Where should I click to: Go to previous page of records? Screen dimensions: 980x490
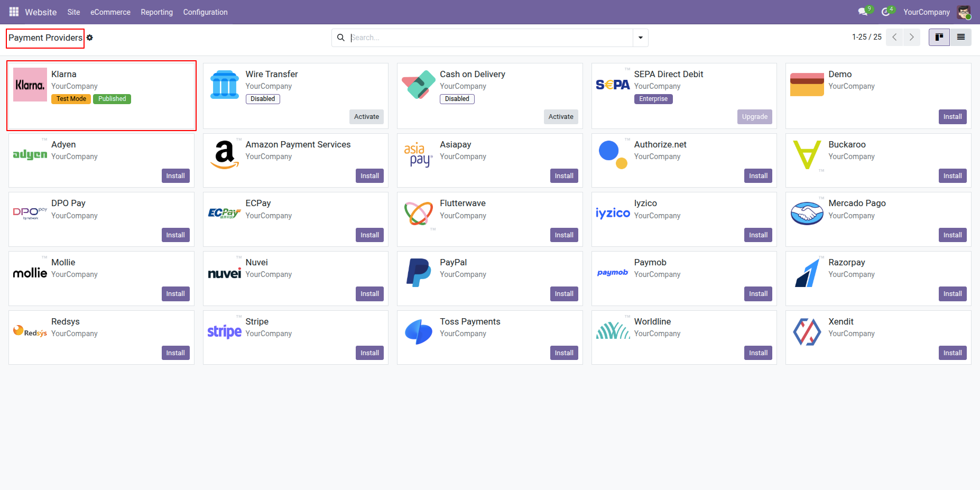pyautogui.click(x=894, y=37)
